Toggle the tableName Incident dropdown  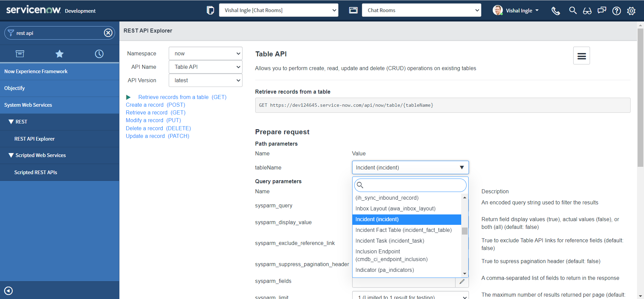click(411, 168)
